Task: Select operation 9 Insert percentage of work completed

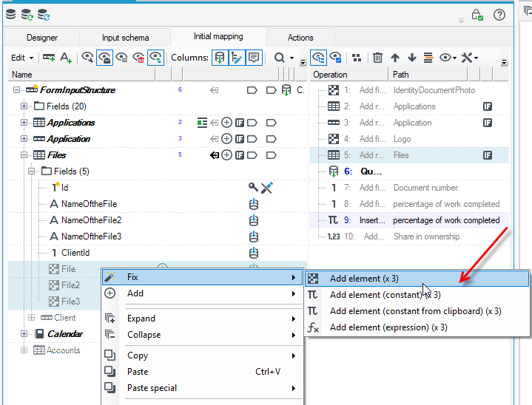Action: pos(409,220)
